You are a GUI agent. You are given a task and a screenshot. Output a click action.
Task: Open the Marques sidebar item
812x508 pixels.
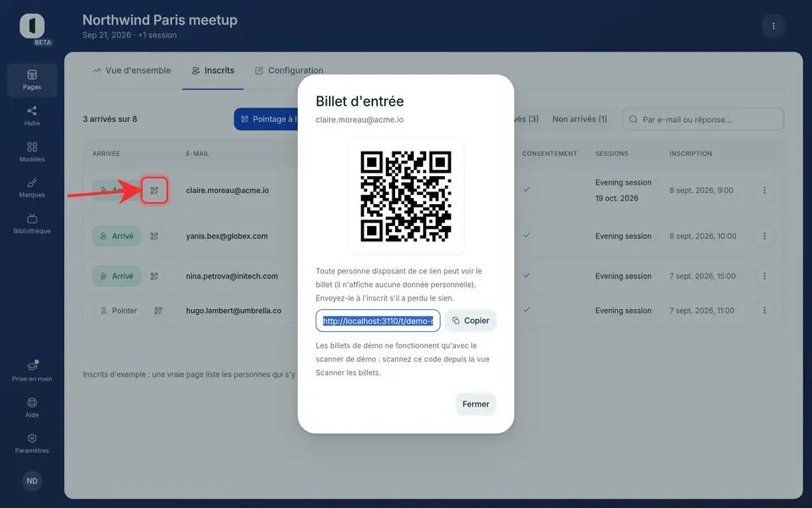[31, 188]
